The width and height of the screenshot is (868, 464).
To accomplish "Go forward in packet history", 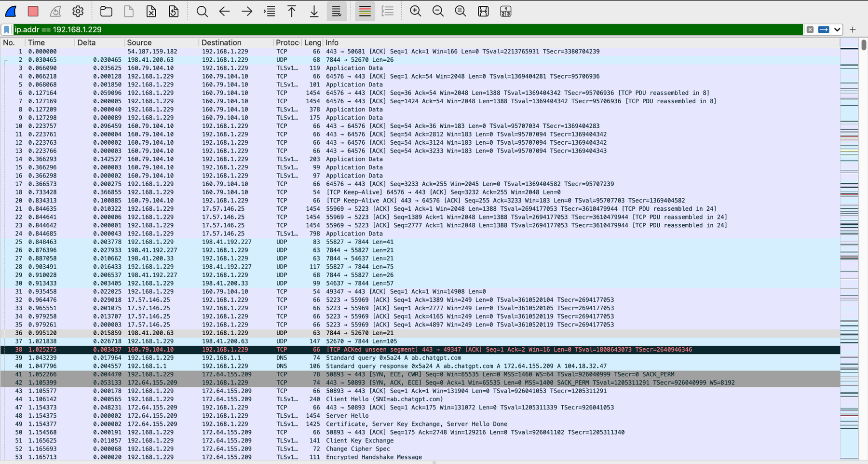I will (247, 11).
